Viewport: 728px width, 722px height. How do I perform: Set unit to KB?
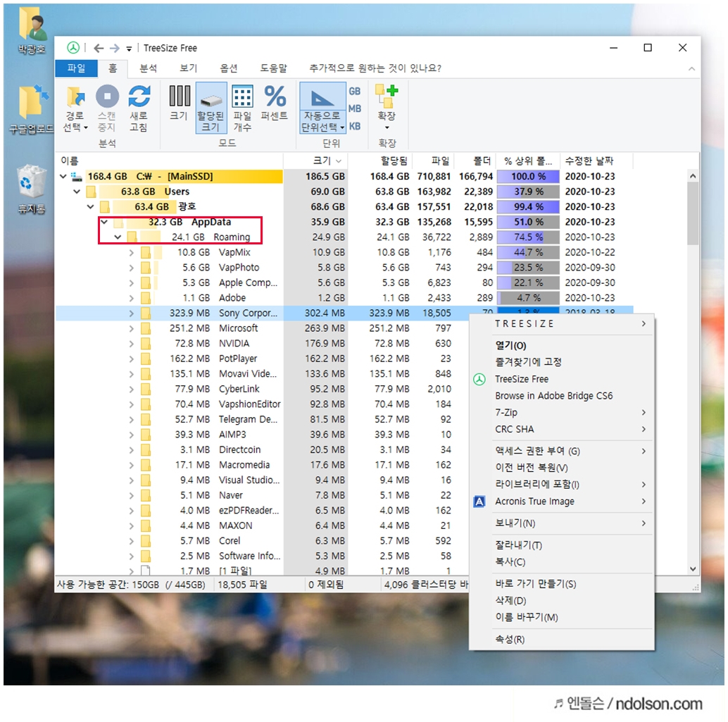[x=355, y=126]
